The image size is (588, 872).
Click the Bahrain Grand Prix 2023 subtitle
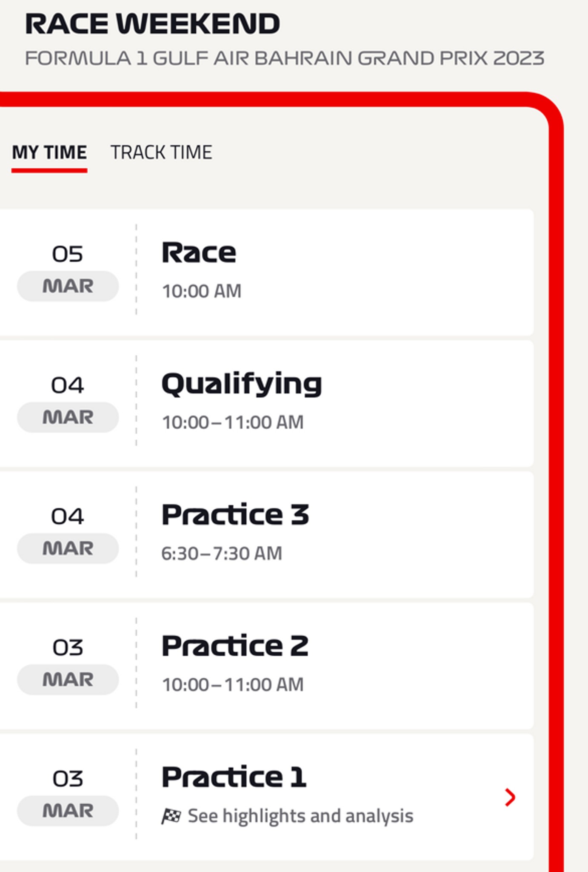[285, 58]
